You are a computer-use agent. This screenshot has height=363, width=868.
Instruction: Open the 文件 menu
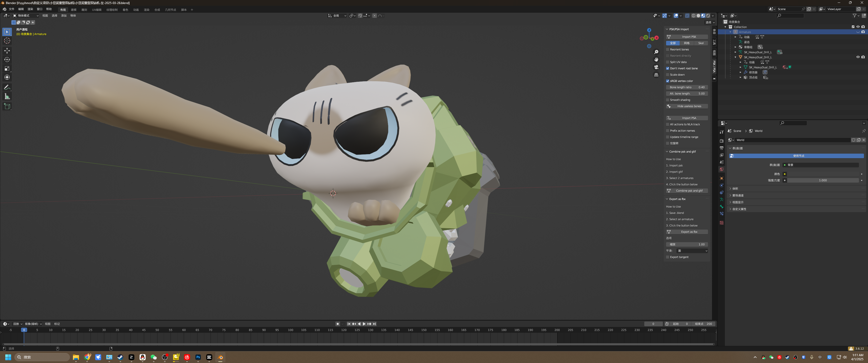[x=11, y=9]
